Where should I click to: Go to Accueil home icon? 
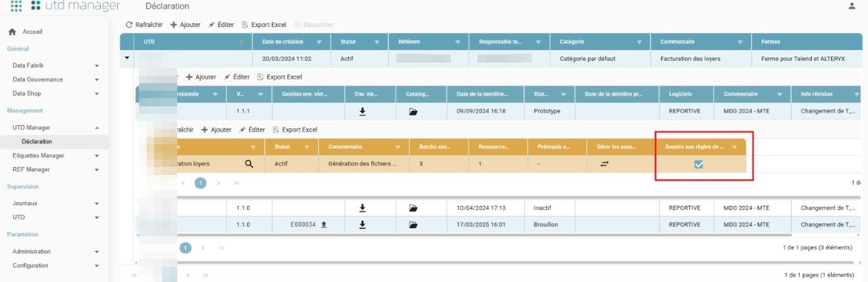12,32
